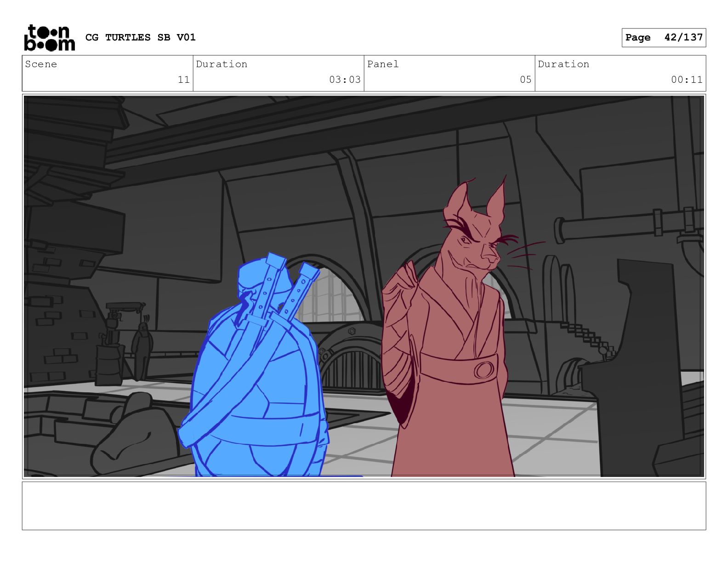Click the Duration label beside the Scene cell
This screenshot has height=563, width=728.
[222, 64]
